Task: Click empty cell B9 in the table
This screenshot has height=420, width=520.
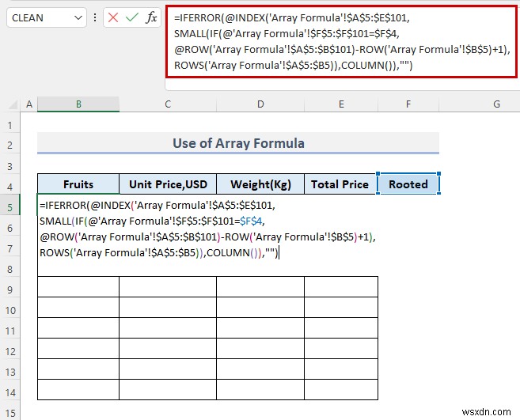Action: point(78,287)
